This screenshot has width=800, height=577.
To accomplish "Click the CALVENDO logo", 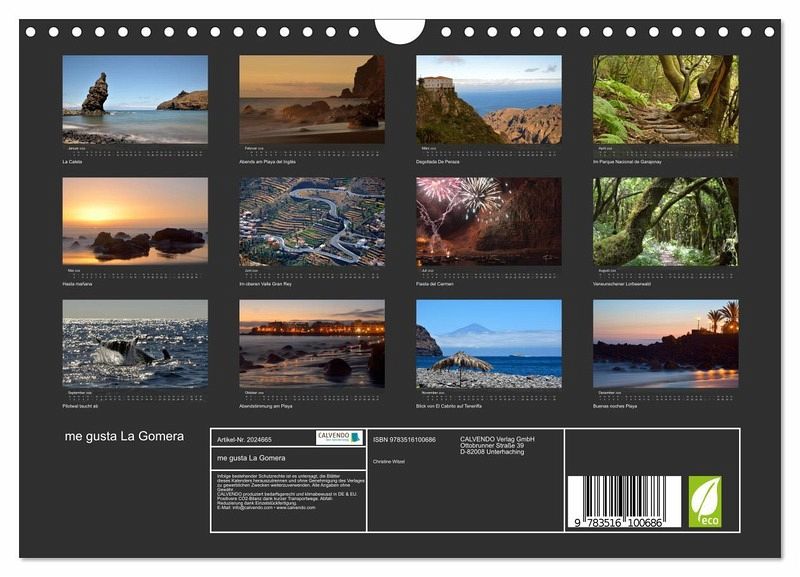I will tap(339, 437).
